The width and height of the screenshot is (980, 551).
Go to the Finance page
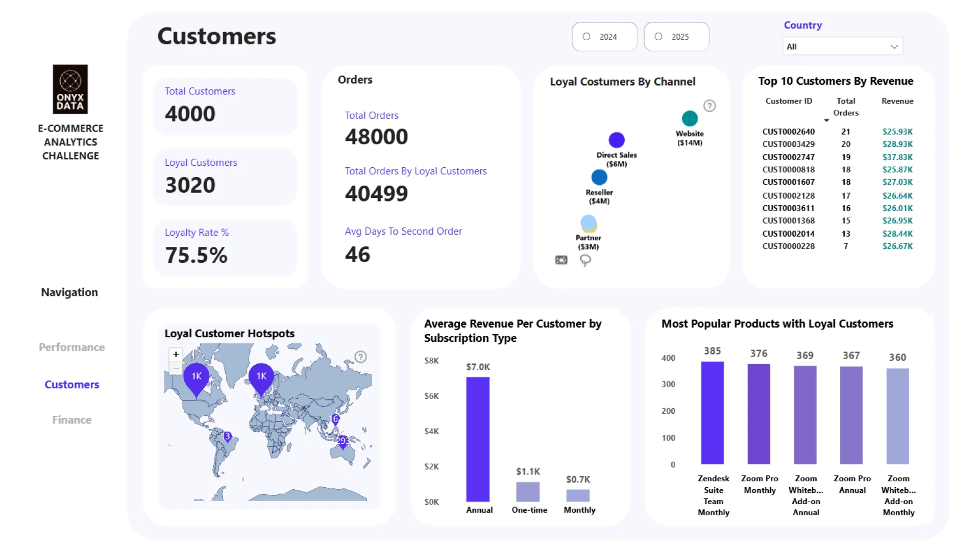(x=71, y=420)
